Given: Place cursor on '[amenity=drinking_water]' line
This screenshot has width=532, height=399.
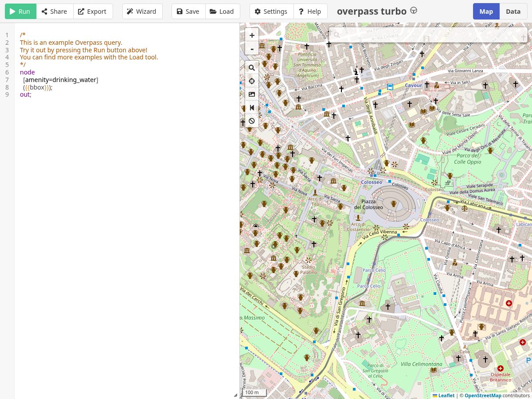Looking at the screenshot, I should (61, 80).
